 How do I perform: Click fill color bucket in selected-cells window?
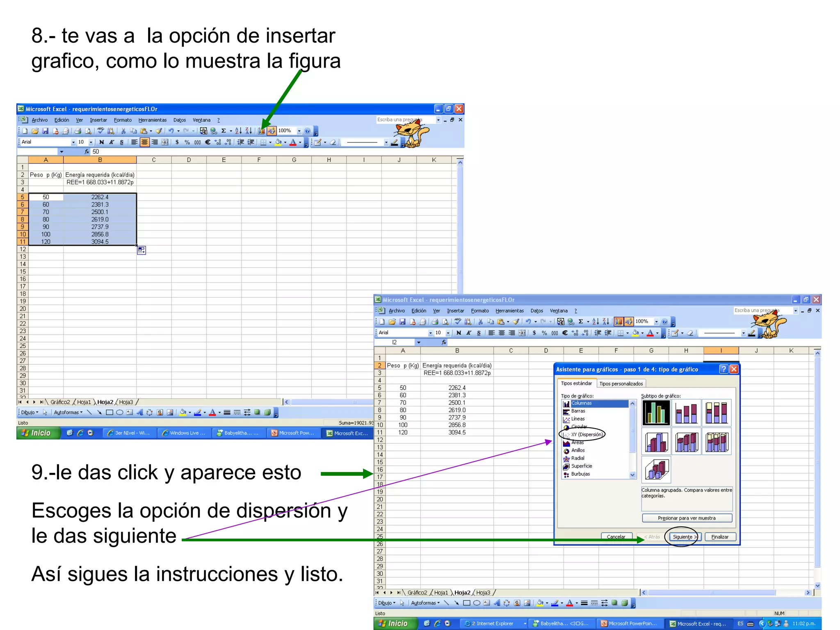(x=278, y=142)
